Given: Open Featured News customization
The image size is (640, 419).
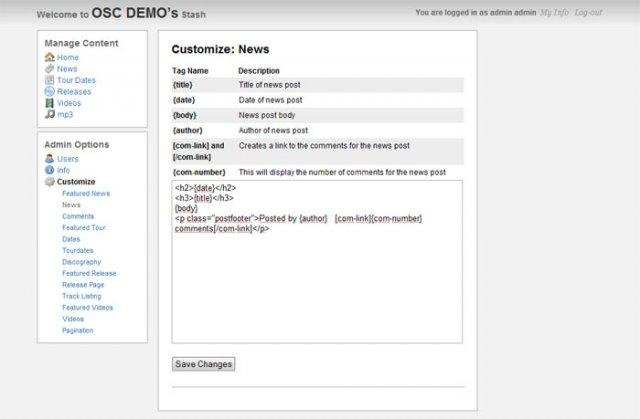Looking at the screenshot, I should 86,193.
